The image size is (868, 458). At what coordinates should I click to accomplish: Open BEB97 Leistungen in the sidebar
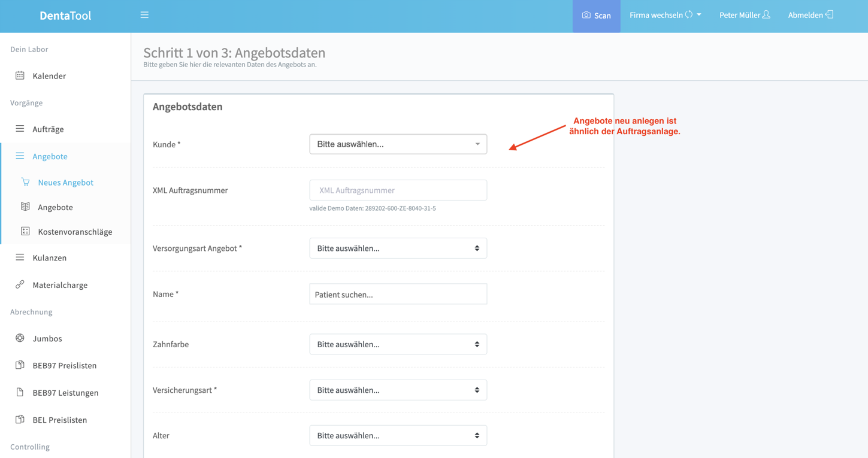(65, 393)
